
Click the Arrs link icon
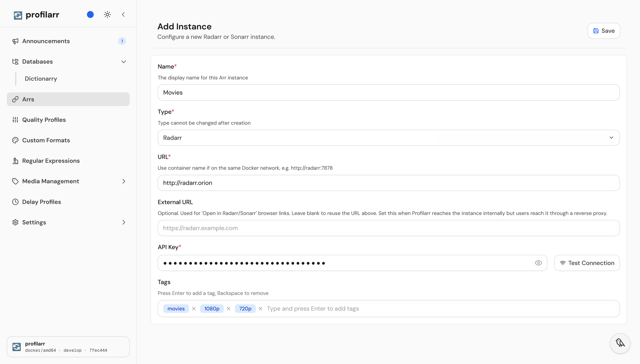[x=15, y=99]
